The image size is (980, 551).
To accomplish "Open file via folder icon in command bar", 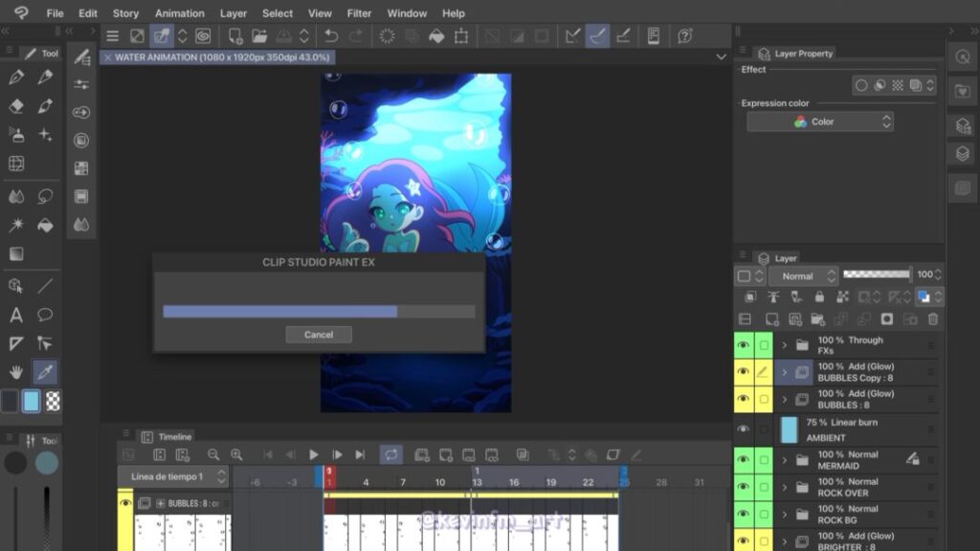I will coord(259,36).
